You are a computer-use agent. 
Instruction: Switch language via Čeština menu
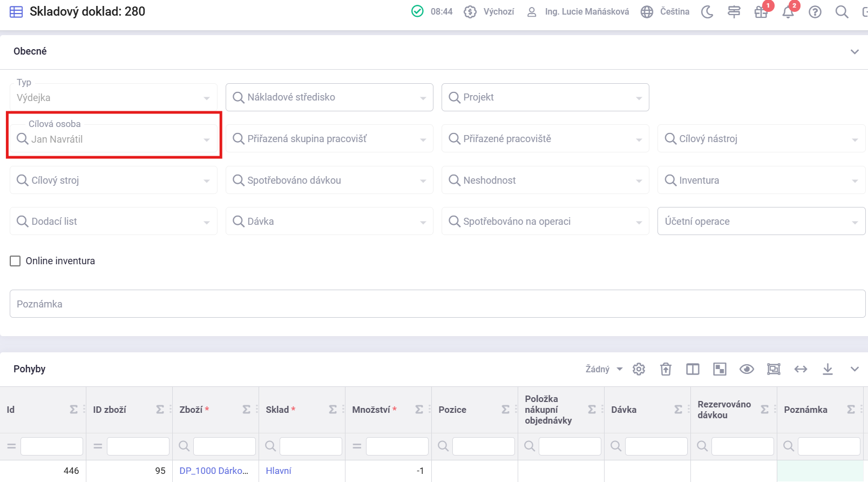pyautogui.click(x=665, y=12)
